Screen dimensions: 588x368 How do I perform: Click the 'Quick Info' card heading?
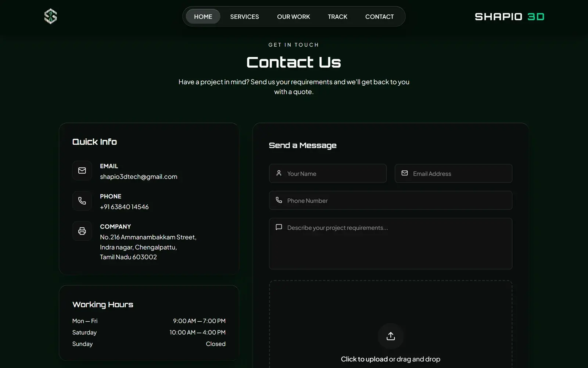94,142
